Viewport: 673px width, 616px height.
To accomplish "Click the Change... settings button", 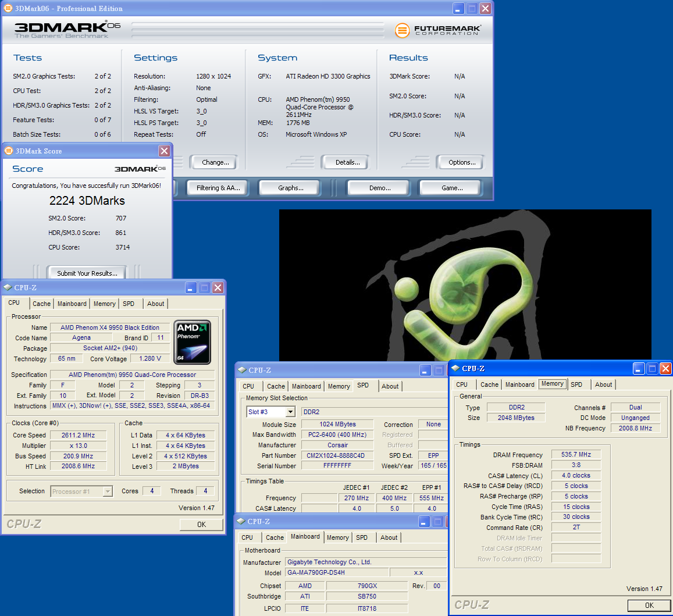I will click(x=215, y=163).
